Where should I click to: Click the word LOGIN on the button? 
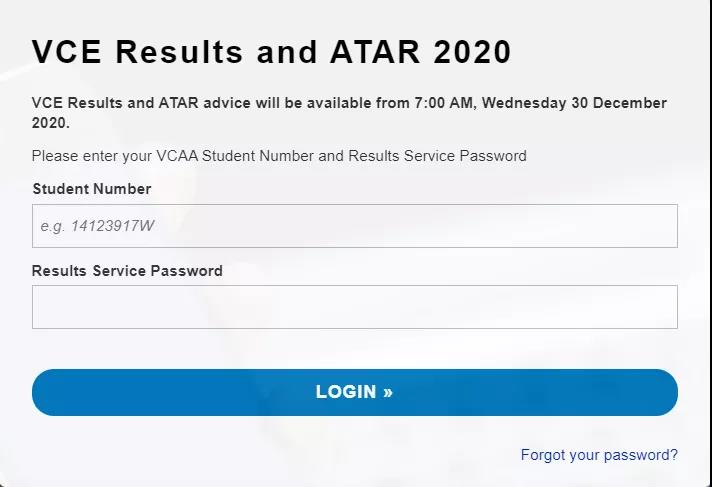(x=346, y=392)
